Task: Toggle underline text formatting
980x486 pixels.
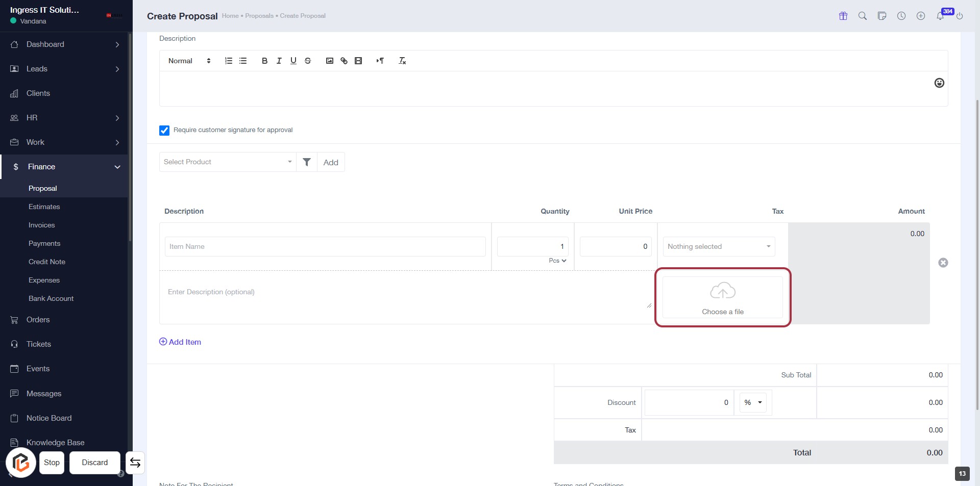Action: 293,61
